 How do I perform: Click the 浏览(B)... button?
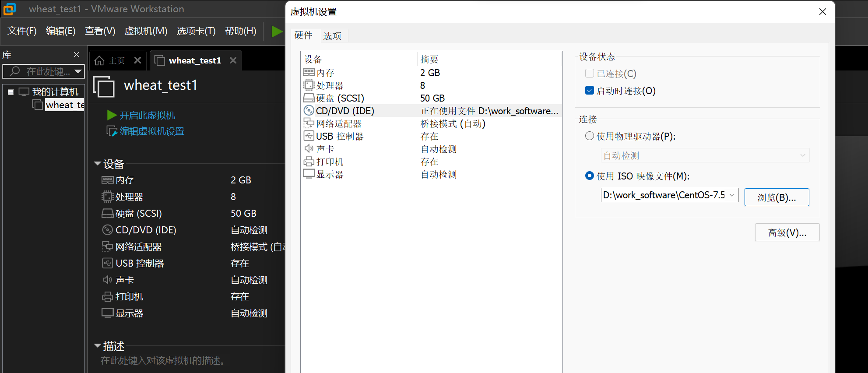(777, 197)
